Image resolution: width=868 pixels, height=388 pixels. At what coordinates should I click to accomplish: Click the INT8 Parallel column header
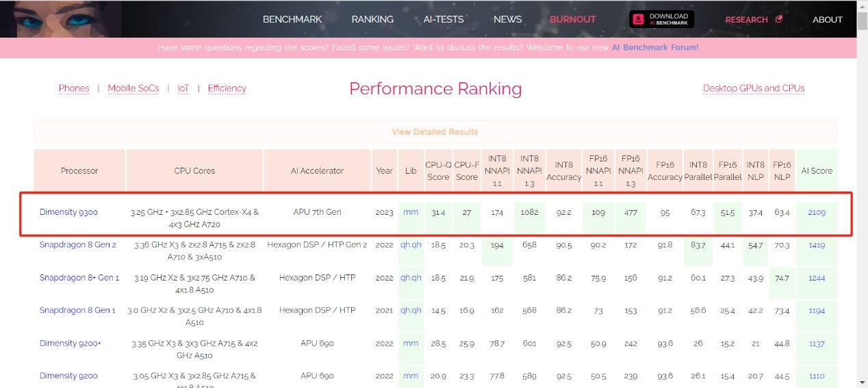pos(698,171)
